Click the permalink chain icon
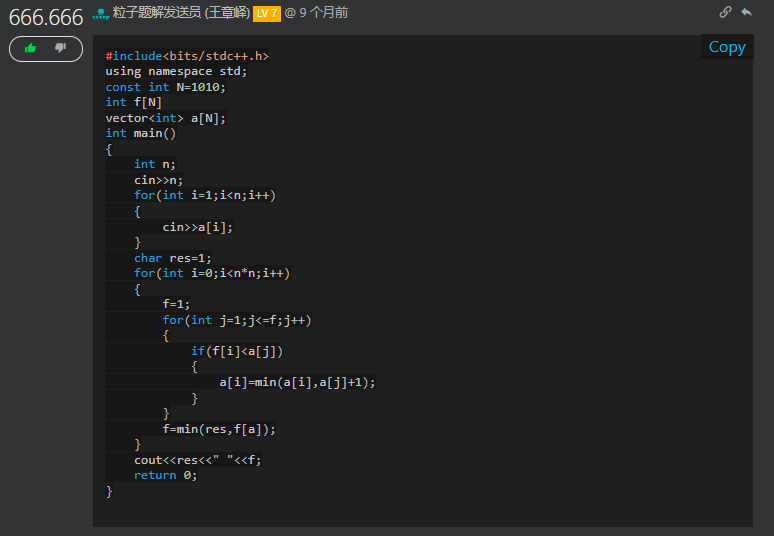 coord(726,12)
